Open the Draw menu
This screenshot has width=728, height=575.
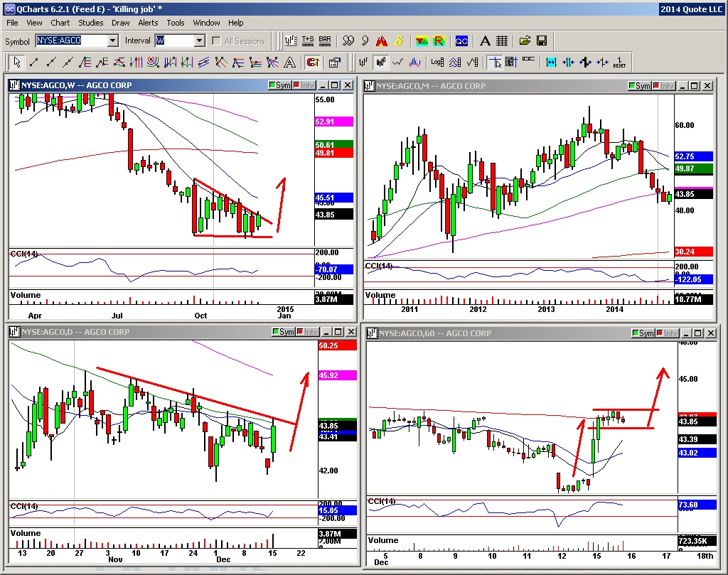pyautogui.click(x=121, y=23)
